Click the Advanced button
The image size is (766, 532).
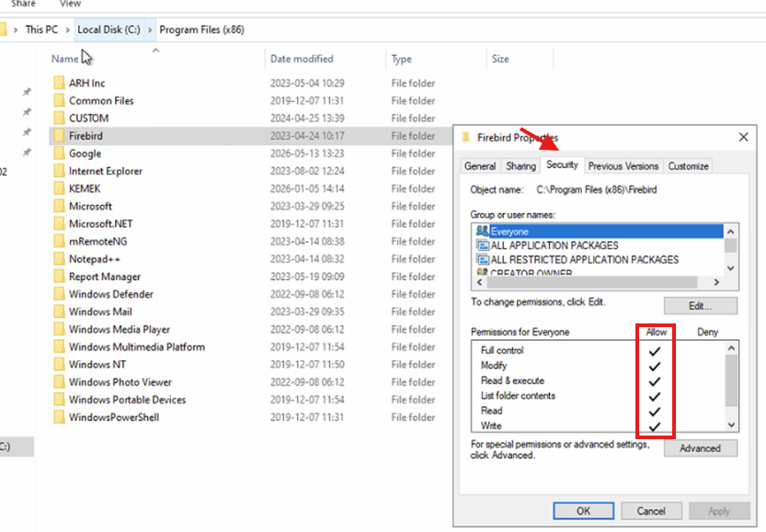point(700,448)
